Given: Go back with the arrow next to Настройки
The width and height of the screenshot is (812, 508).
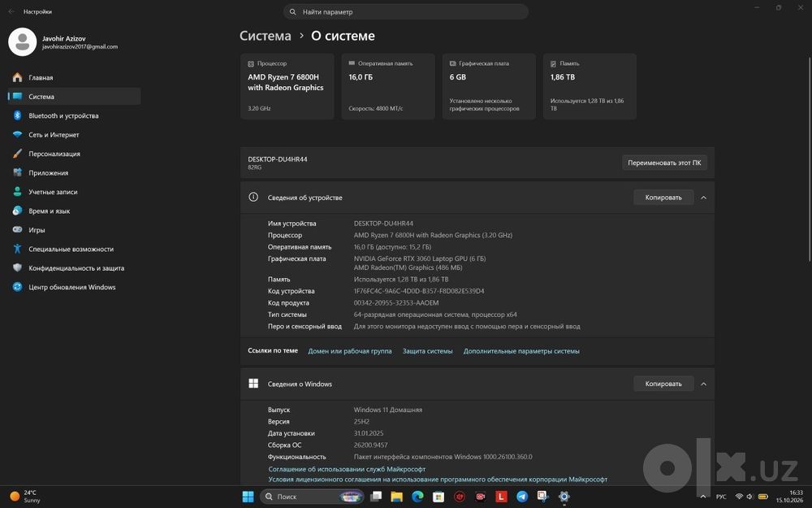Looking at the screenshot, I should pyautogui.click(x=11, y=11).
